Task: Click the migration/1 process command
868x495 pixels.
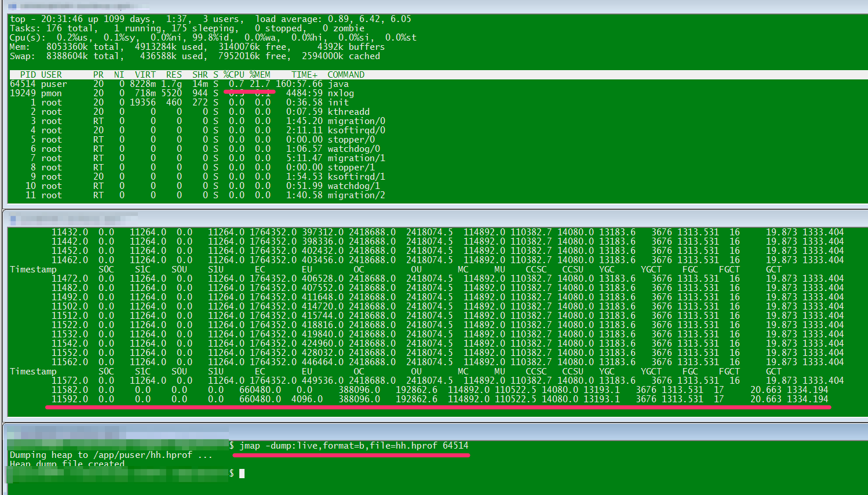Action: (x=356, y=158)
